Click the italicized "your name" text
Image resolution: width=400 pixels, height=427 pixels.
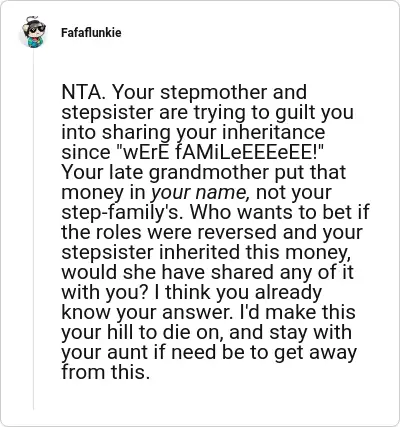(200, 193)
